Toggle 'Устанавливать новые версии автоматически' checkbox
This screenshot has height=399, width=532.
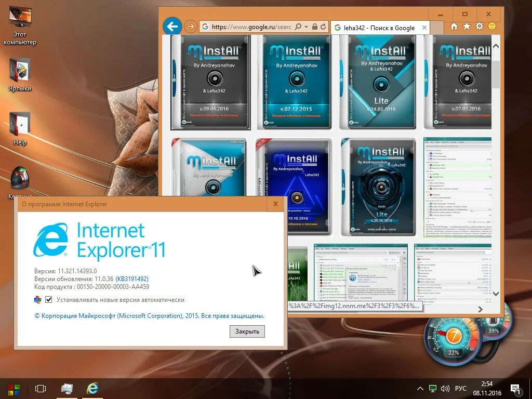pos(49,300)
